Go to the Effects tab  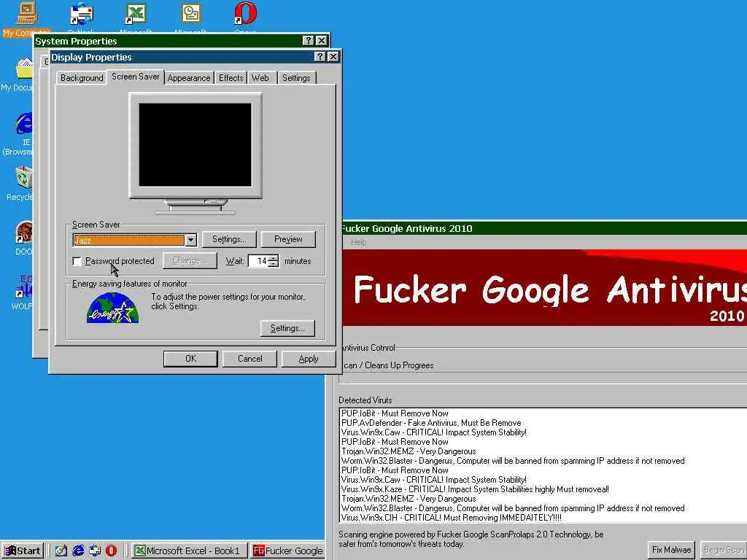pos(231,77)
